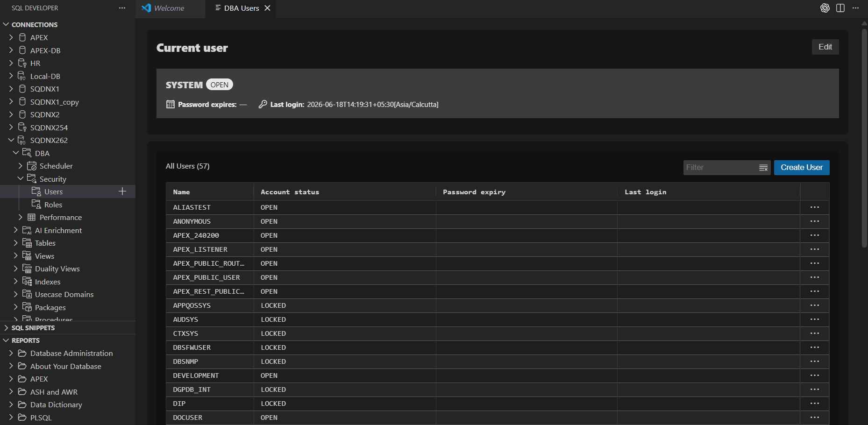This screenshot has height=425, width=868.
Task: Click the APEX_PUBLIC_ROUT… user name
Action: (x=208, y=263)
